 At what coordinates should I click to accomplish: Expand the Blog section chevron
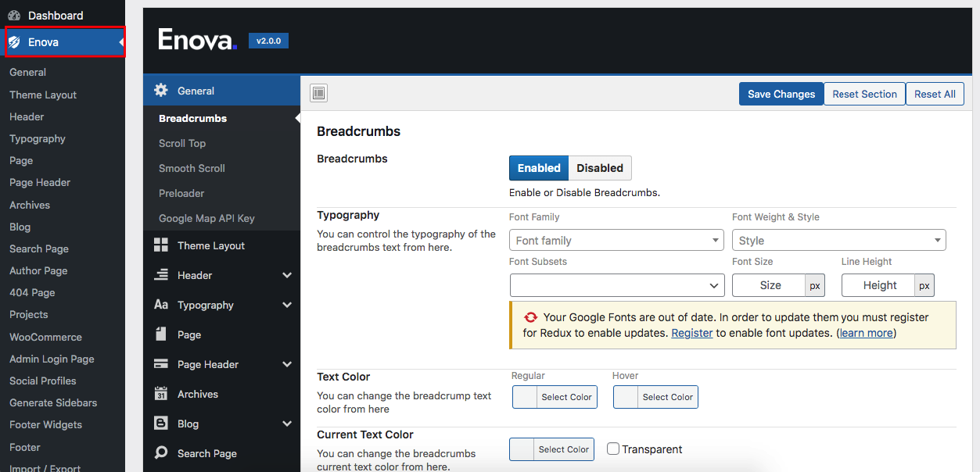[287, 424]
